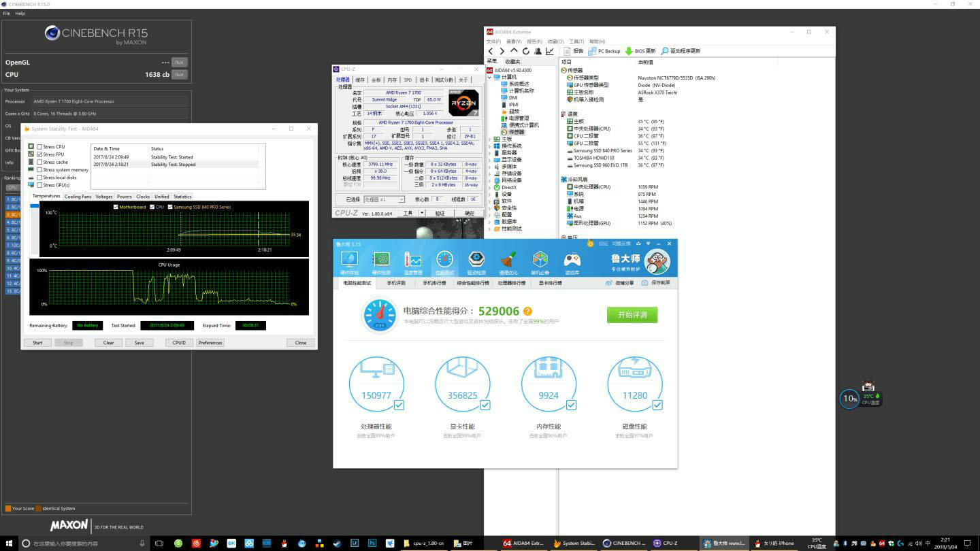Open CPU-Z tools (工具) dropdown arrow

tap(422, 213)
